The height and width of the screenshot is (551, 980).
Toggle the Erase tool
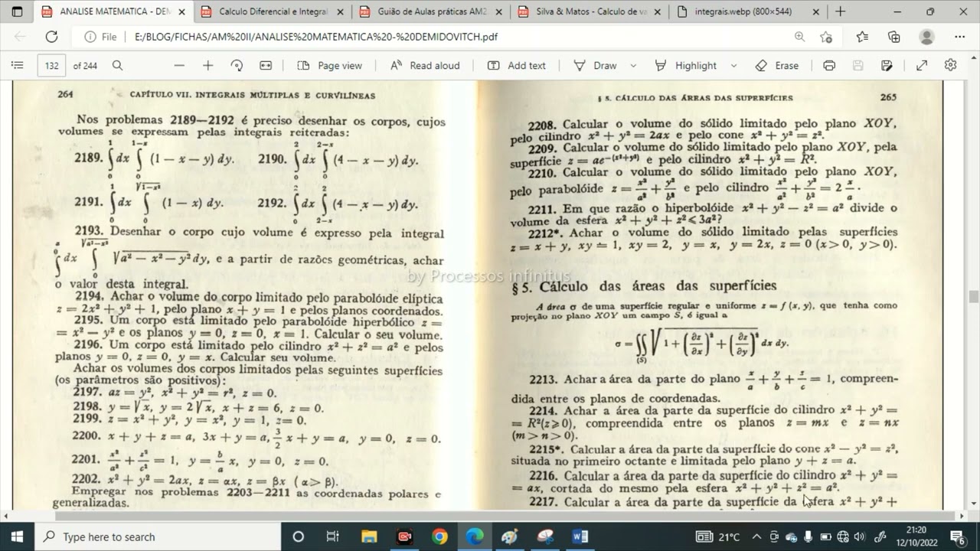click(776, 66)
